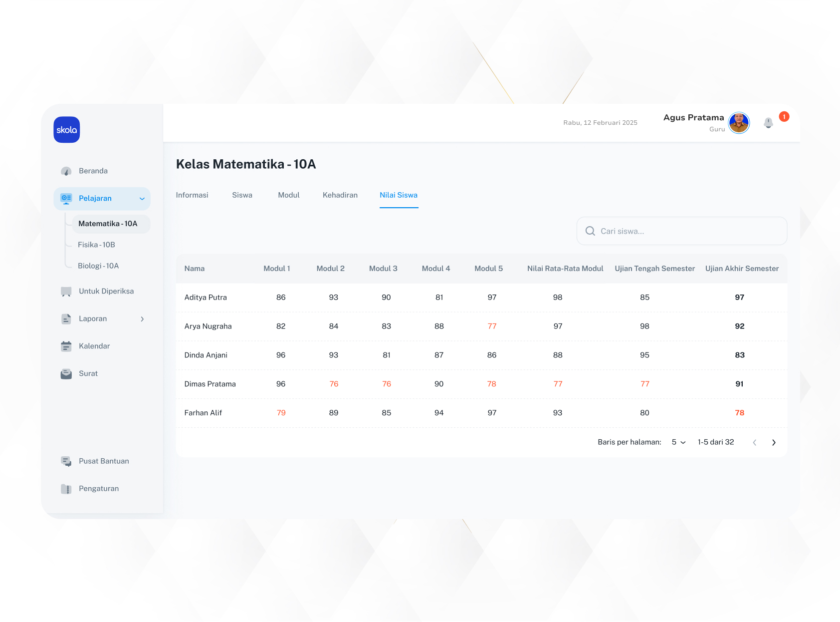Open Beranda from the sidebar
Image resolution: width=840 pixels, height=622 pixels.
coord(93,171)
